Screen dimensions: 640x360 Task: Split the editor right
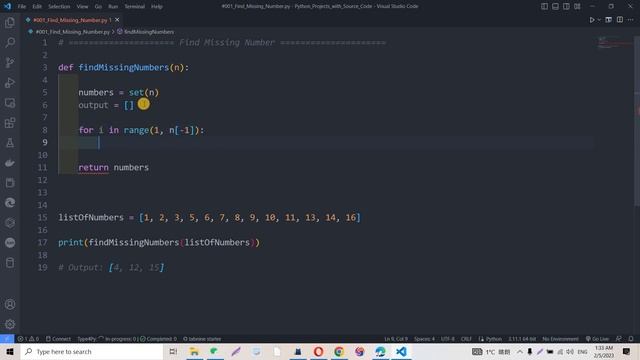pyautogui.click(x=620, y=20)
